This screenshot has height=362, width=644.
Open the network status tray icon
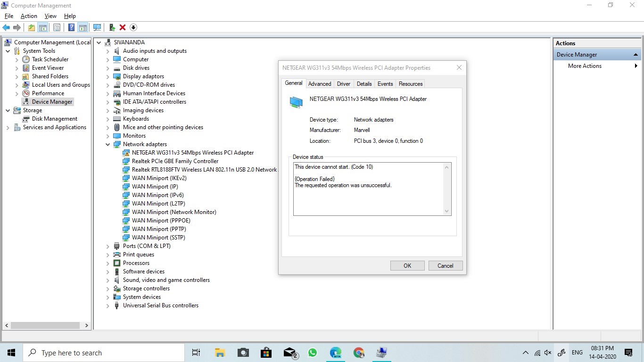tap(537, 353)
